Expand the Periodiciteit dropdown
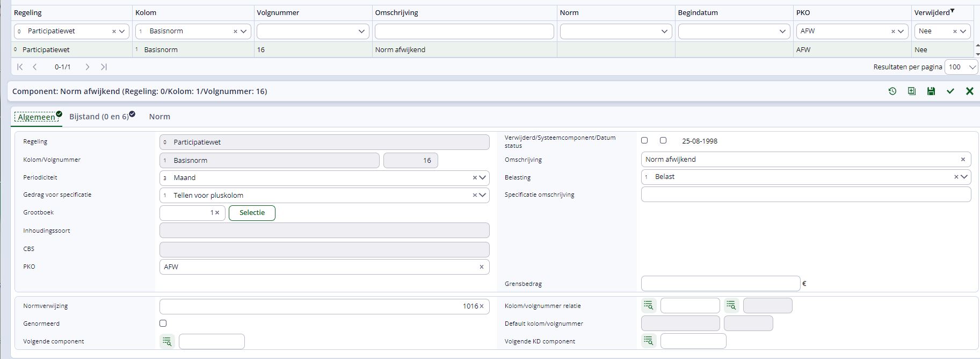 [482, 178]
